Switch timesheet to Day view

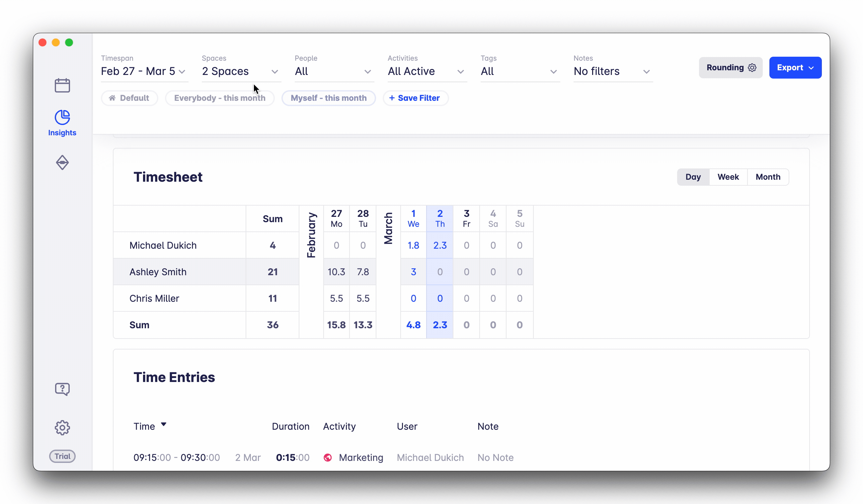click(x=693, y=177)
